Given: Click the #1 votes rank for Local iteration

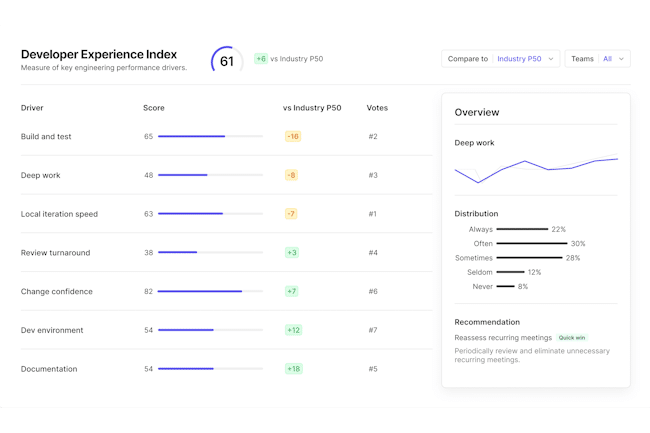Looking at the screenshot, I should tap(372, 214).
